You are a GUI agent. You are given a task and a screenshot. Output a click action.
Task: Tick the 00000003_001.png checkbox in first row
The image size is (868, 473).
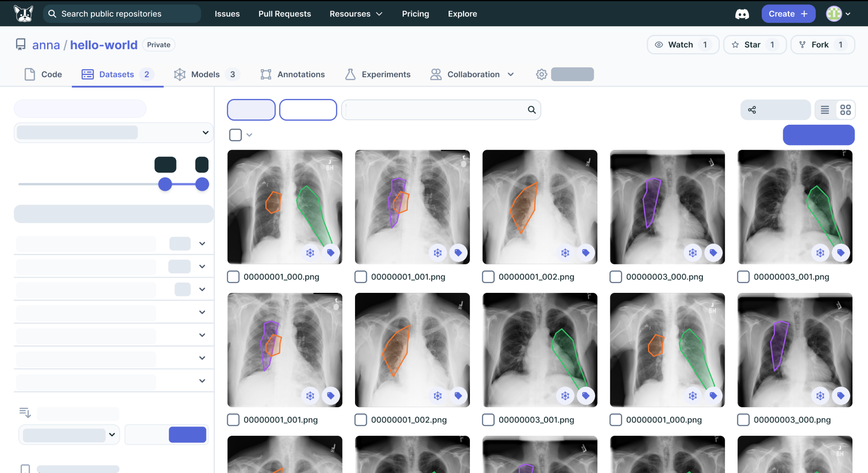[x=743, y=277]
